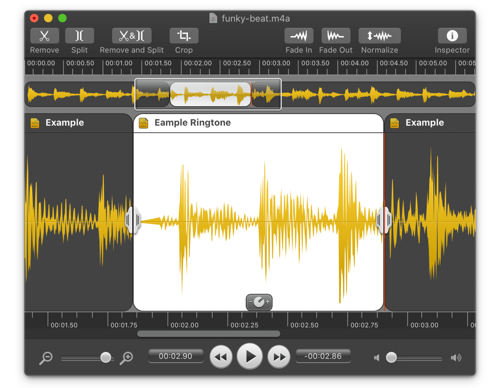Click the remaining time display -00:02.86
Image resolution: width=499 pixels, height=388 pixels.
point(323,356)
